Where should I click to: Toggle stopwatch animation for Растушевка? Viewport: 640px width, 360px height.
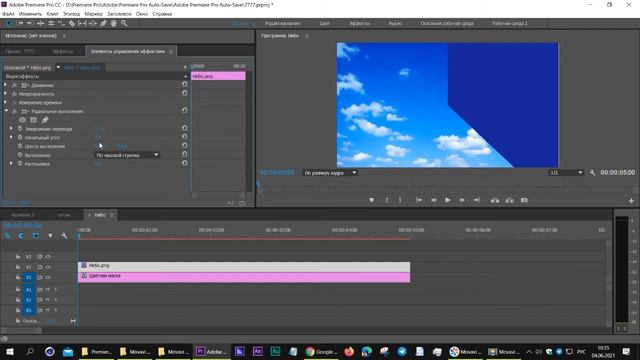coord(20,164)
